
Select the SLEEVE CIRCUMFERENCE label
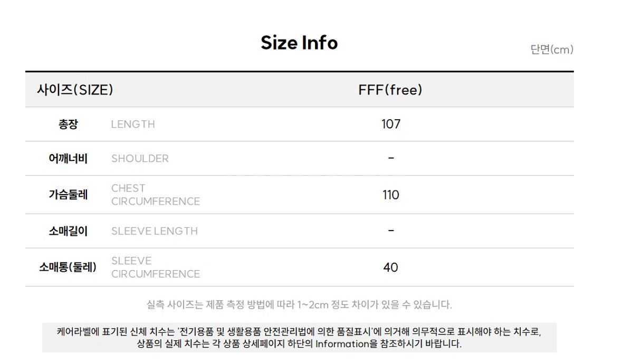click(x=156, y=267)
